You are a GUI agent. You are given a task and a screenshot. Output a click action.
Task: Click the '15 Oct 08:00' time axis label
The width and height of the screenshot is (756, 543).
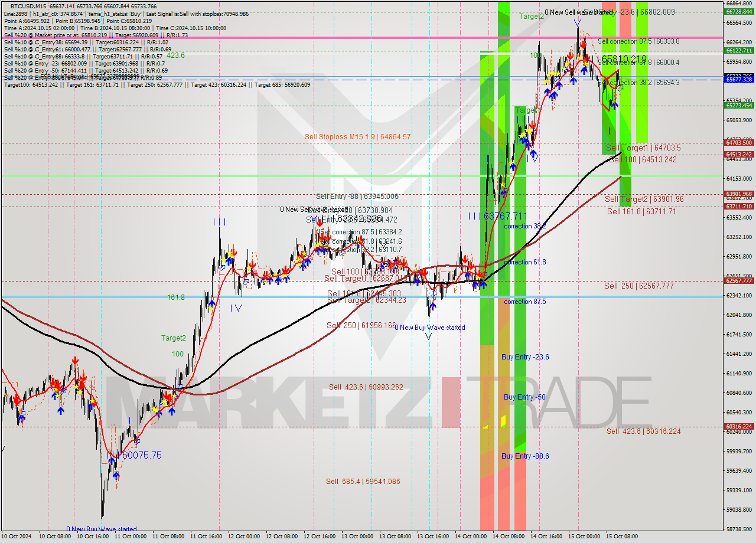pyautogui.click(x=623, y=537)
